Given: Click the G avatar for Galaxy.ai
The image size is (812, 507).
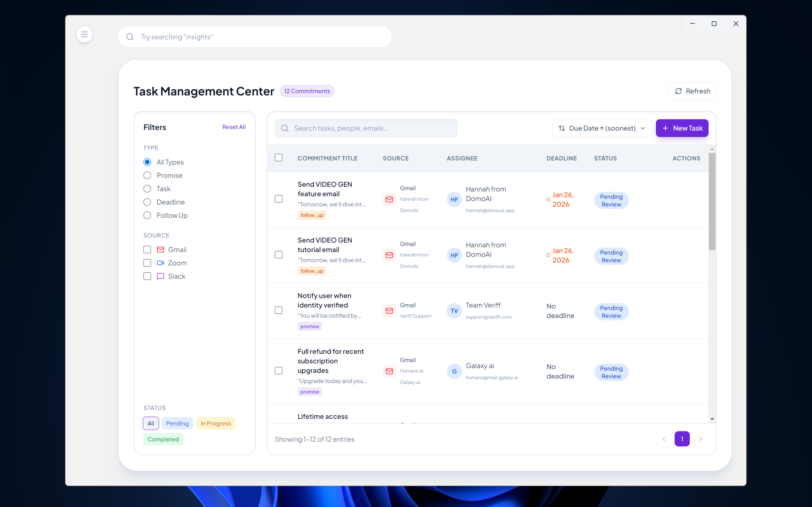Looking at the screenshot, I should [454, 371].
